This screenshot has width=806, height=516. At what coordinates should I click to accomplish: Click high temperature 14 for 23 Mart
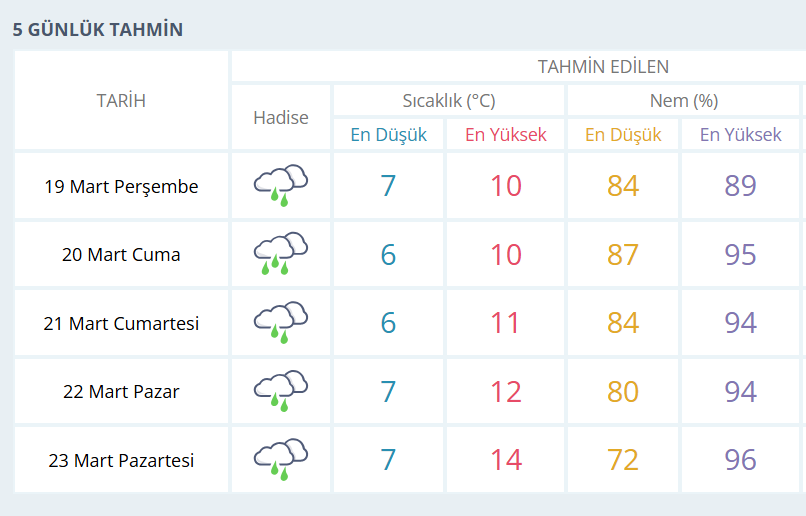506,460
